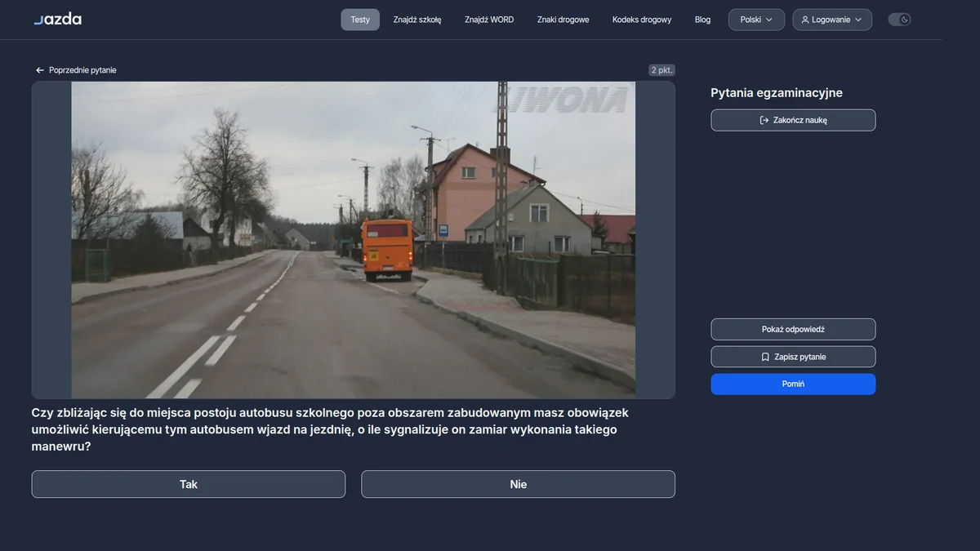
Task: Click the Zakończ naukę button
Action: pyautogui.click(x=793, y=120)
